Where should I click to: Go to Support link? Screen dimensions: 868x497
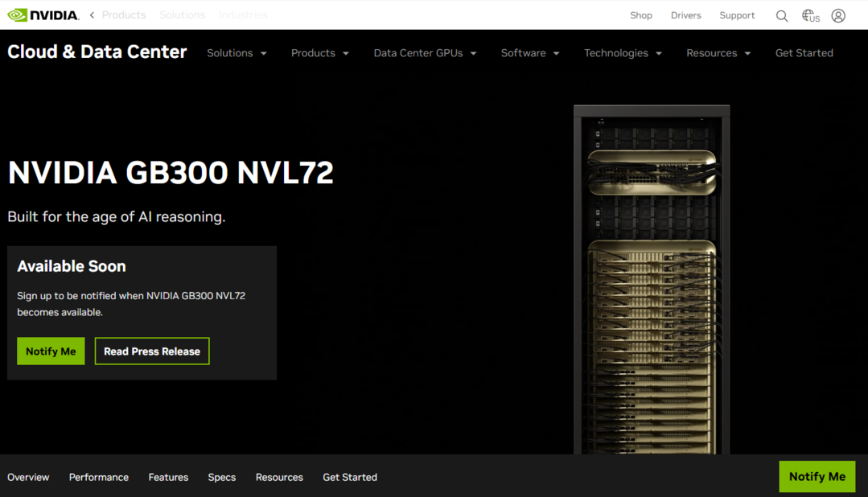pos(737,15)
